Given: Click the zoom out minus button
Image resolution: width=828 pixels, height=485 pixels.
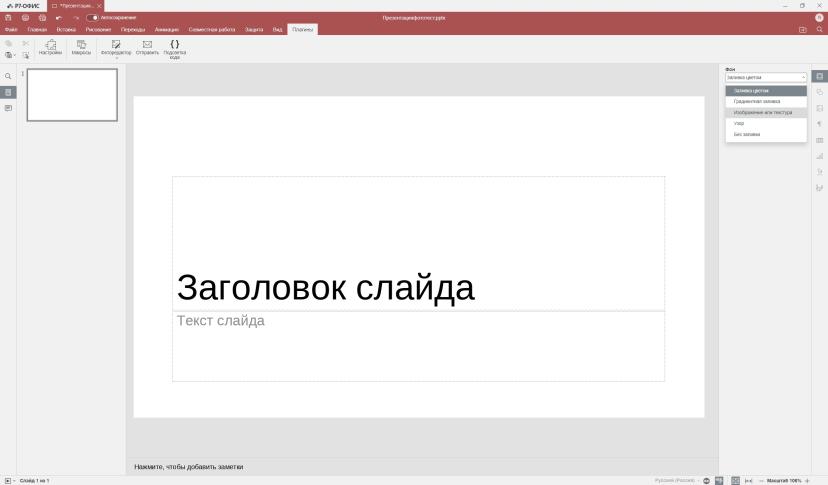Looking at the screenshot, I should coord(761,480).
